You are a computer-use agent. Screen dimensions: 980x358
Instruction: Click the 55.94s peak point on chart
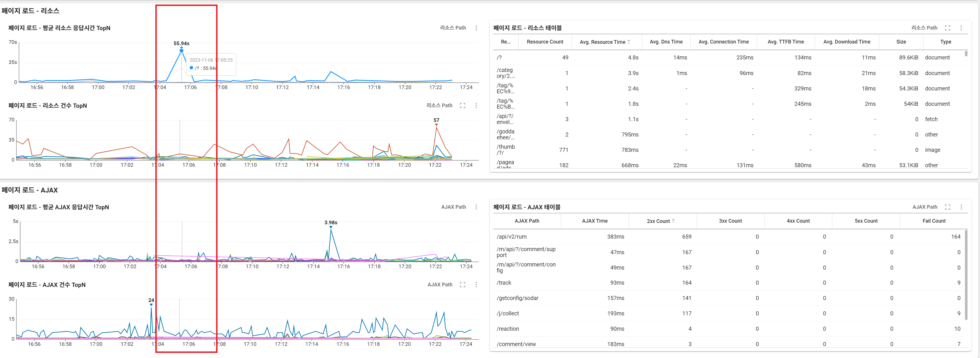[x=181, y=51]
